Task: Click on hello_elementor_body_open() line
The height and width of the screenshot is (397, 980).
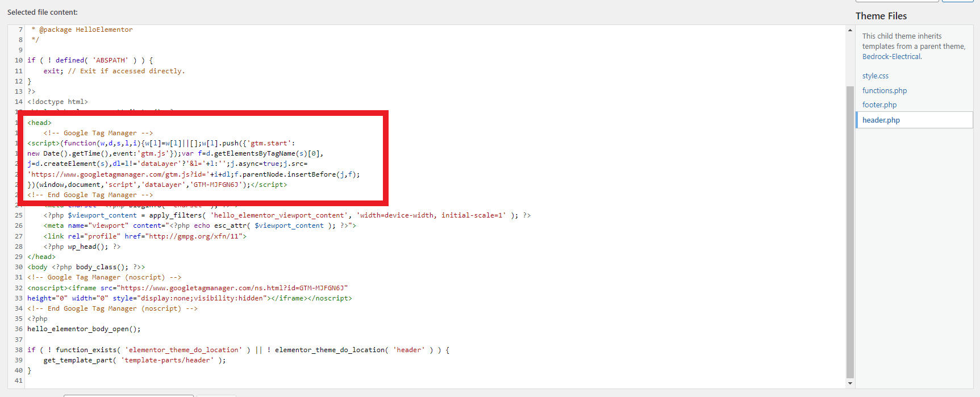Action: (x=84, y=329)
